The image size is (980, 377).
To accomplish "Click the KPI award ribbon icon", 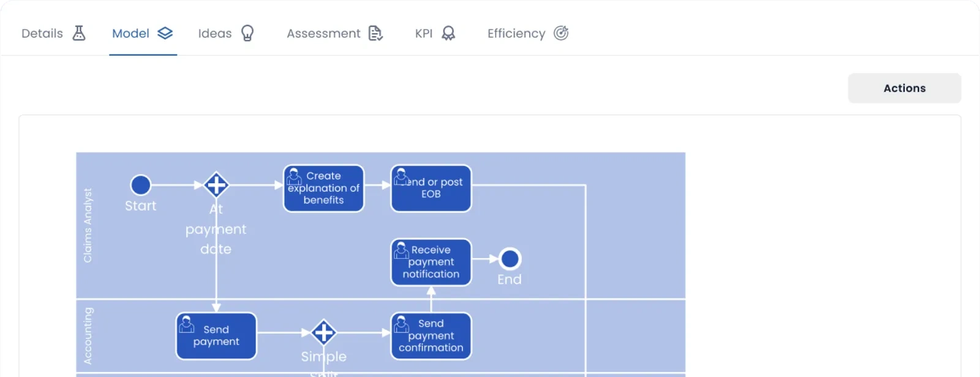I will 448,33.
